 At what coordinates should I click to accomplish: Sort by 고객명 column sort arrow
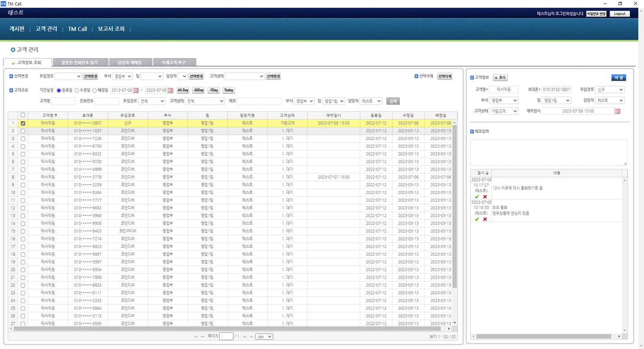tap(56, 116)
